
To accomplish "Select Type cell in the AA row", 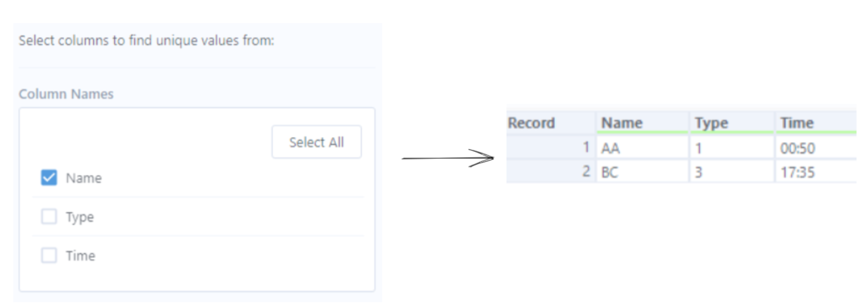I will click(699, 148).
